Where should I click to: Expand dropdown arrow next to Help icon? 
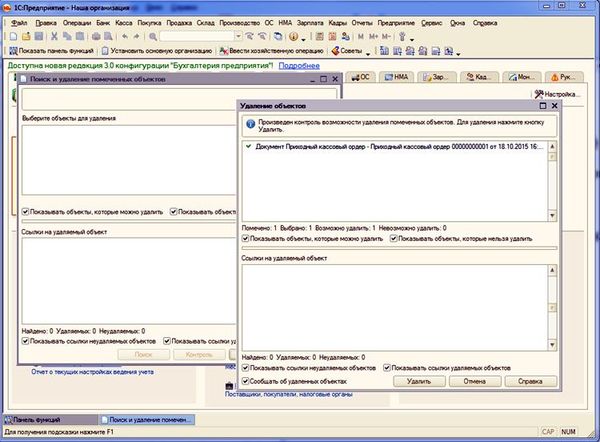(303, 39)
